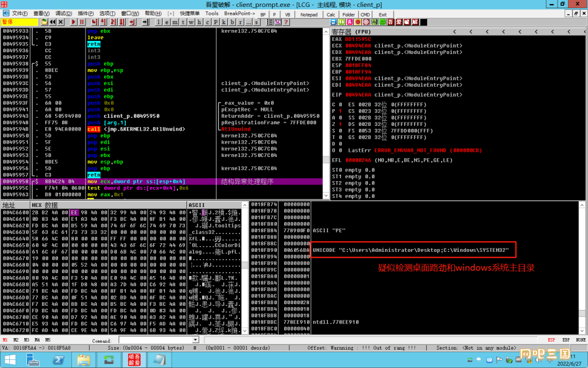Click the Open file folder icon
Screen dimensions: 588x368
(44, 22)
